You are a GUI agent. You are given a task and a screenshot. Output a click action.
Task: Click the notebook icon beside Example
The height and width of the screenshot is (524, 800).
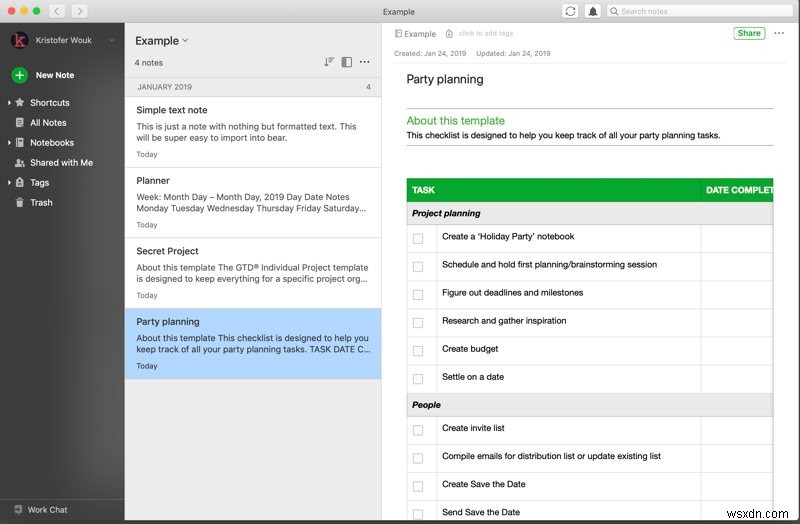point(398,34)
